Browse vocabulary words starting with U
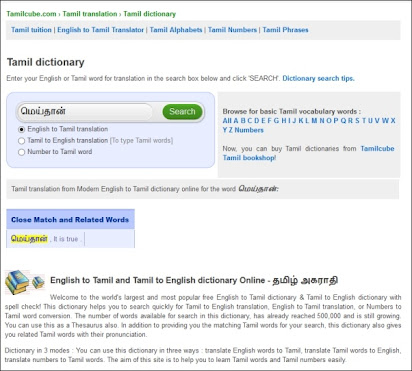Image resolution: width=412 pixels, height=371 pixels. point(371,121)
